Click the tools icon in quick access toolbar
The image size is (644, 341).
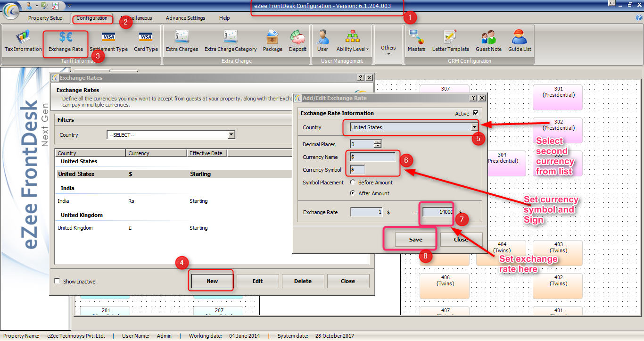(45, 5)
